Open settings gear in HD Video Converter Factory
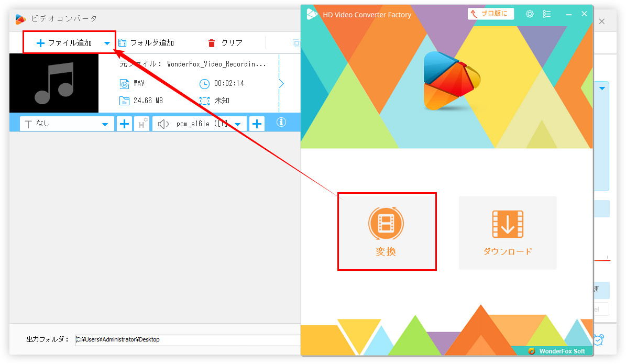Viewport: 626px width, 364px height. tap(530, 14)
